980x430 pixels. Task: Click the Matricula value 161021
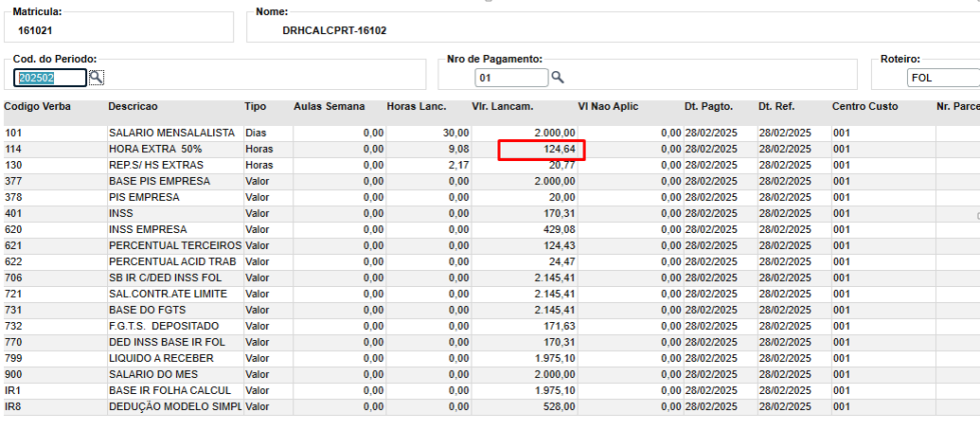pyautogui.click(x=35, y=30)
